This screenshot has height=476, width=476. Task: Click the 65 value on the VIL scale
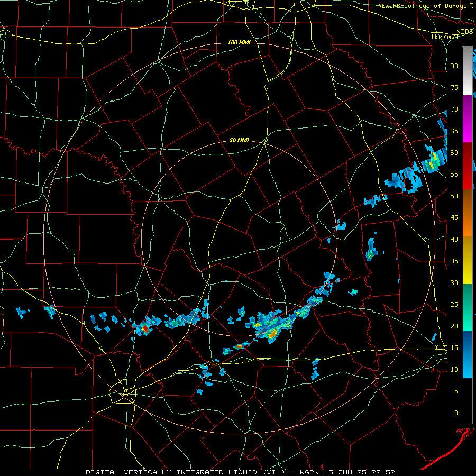point(454,131)
